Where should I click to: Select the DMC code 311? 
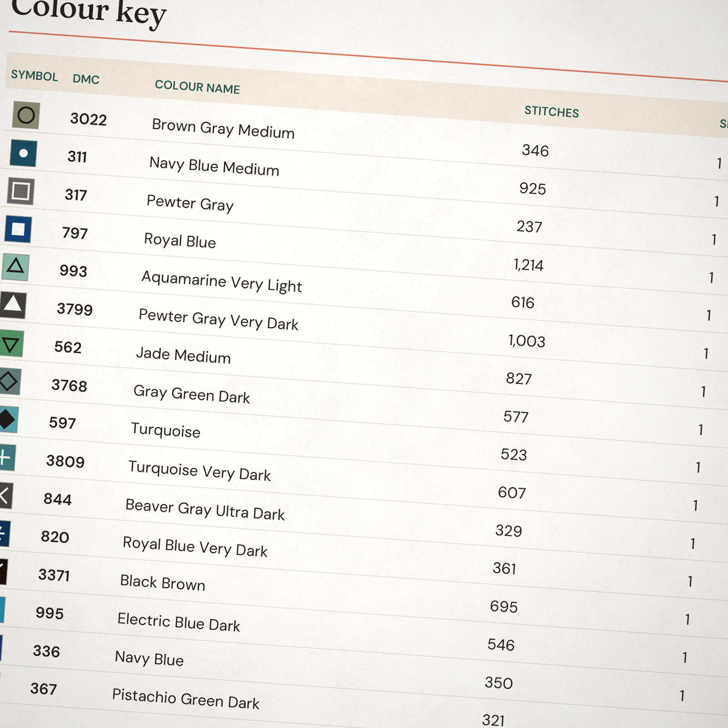[x=77, y=157]
